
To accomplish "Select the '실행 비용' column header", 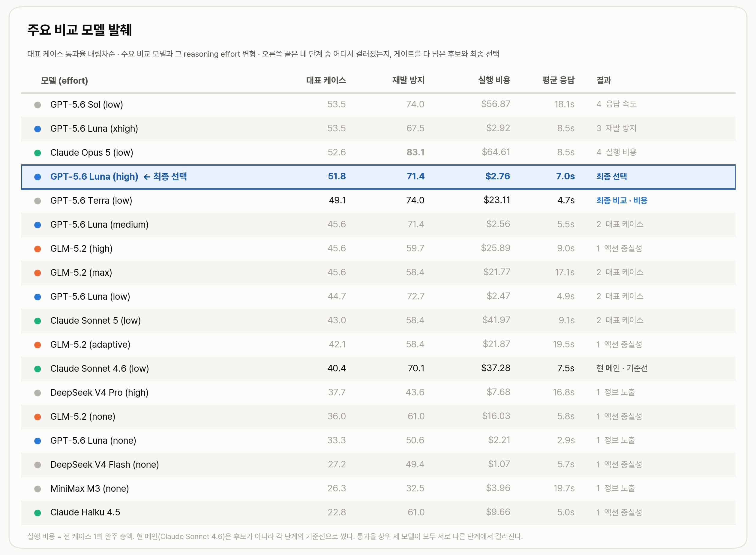I will pos(494,80).
